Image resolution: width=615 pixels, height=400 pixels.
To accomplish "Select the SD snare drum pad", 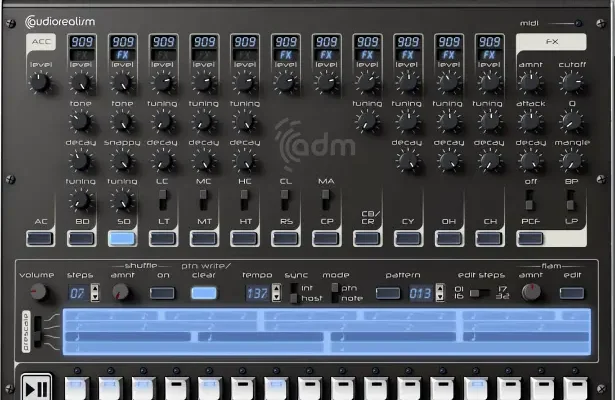I will [x=122, y=238].
